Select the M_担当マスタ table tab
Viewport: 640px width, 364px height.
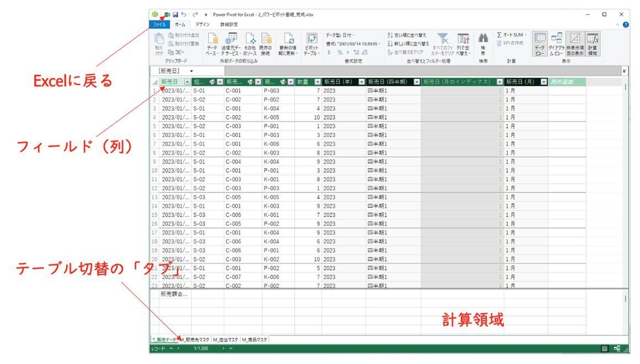[225, 340]
